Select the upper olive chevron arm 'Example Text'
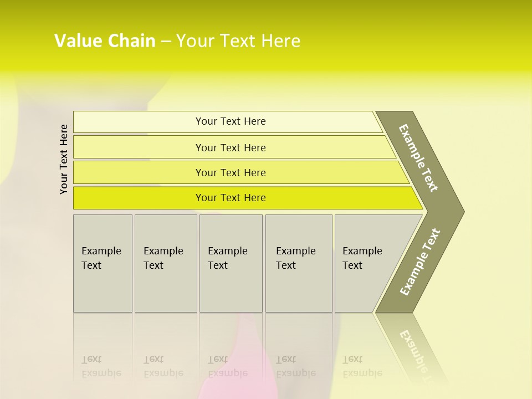 (420, 159)
